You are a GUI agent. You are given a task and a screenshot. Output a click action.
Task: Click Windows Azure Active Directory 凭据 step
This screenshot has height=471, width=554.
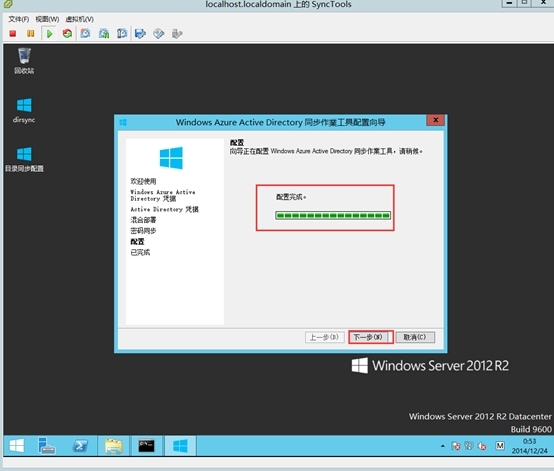point(163,195)
